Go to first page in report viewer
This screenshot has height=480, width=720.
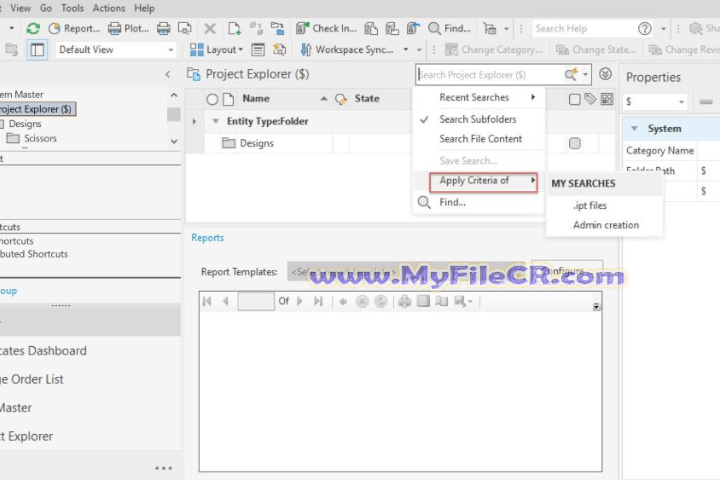(x=207, y=301)
